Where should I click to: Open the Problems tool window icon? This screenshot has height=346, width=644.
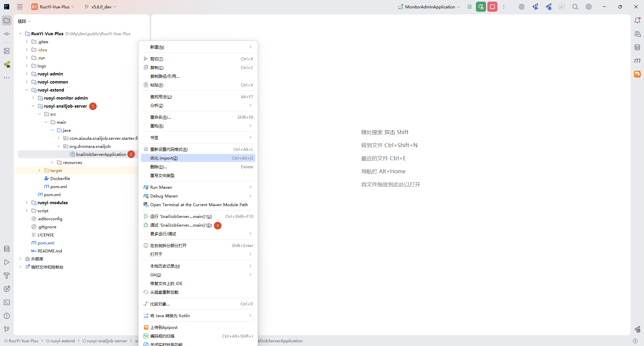click(x=7, y=316)
